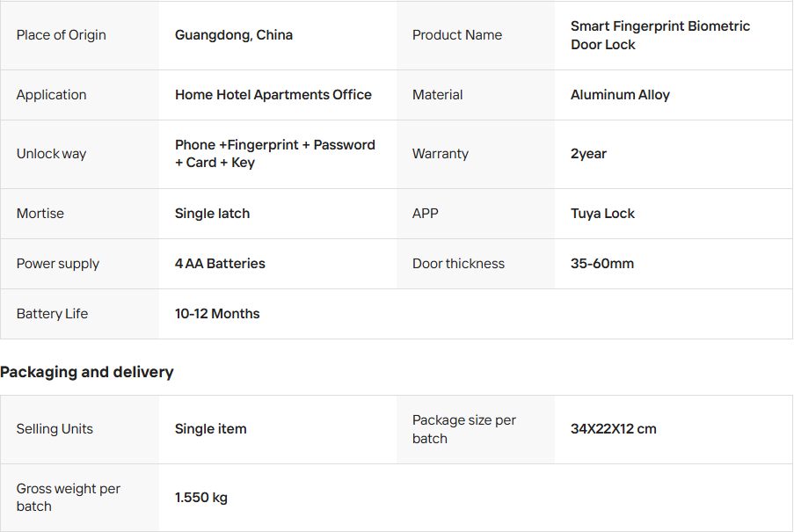Click the 34X22X12 cm package size
The image size is (794, 532).
(613, 429)
